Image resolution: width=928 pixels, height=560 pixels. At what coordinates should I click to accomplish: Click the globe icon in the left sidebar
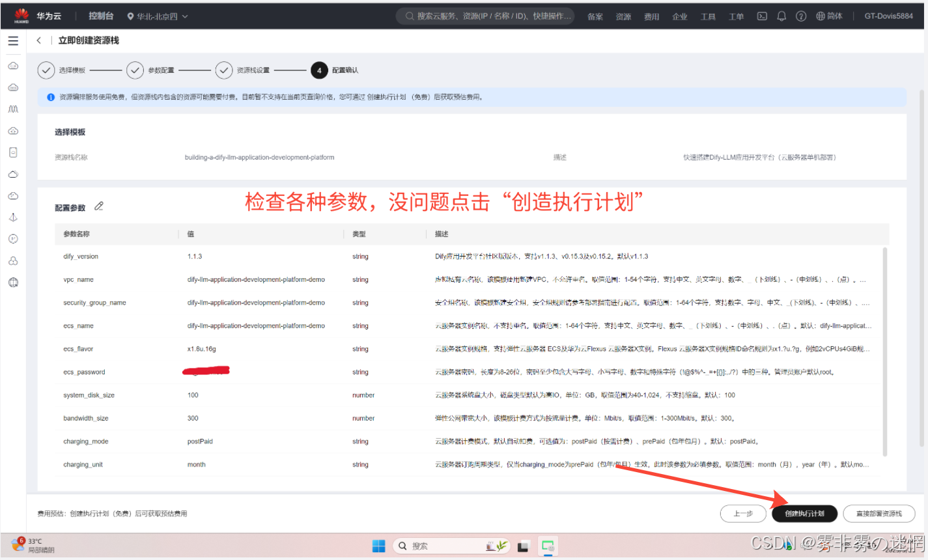pos(13,283)
